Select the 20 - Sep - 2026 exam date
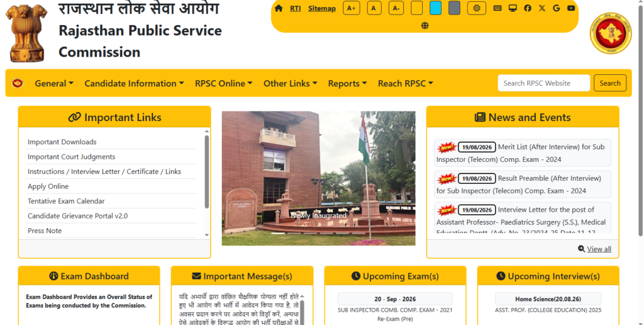 [395, 299]
